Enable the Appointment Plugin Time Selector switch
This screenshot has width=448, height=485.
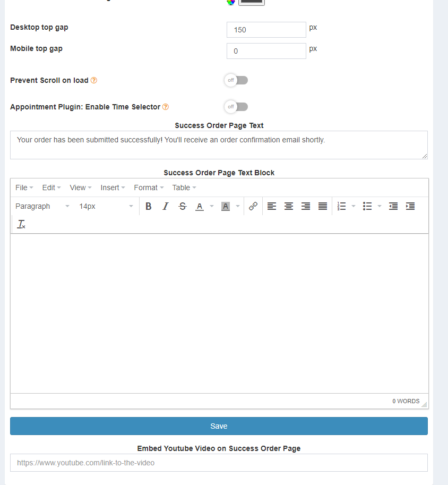pos(236,107)
